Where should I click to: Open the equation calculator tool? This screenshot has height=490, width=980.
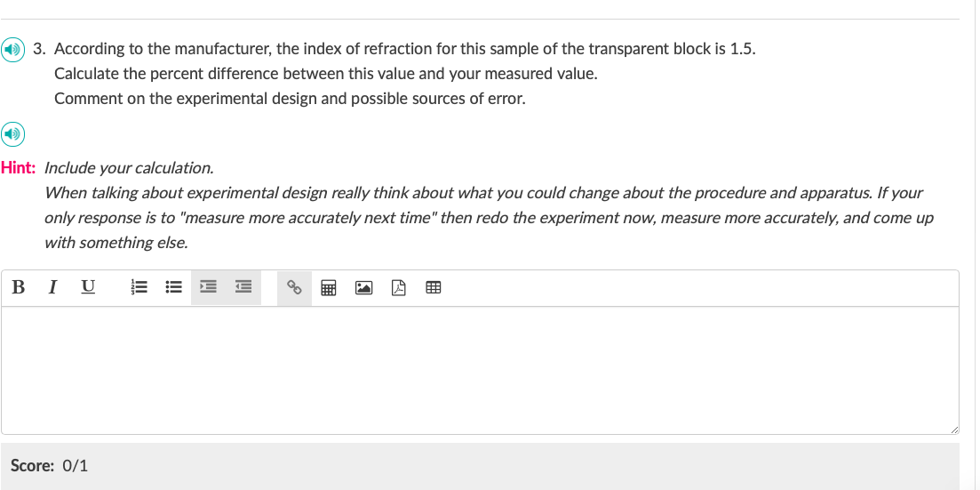coord(328,288)
